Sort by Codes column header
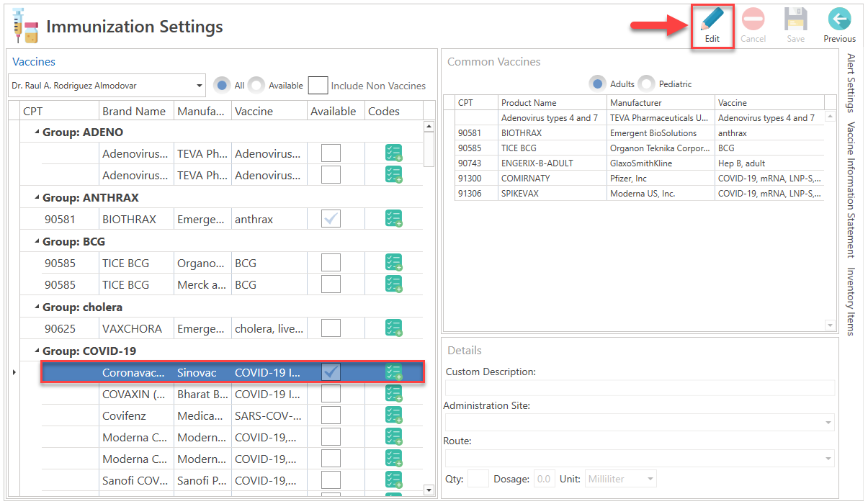The image size is (868, 504). pos(393,111)
